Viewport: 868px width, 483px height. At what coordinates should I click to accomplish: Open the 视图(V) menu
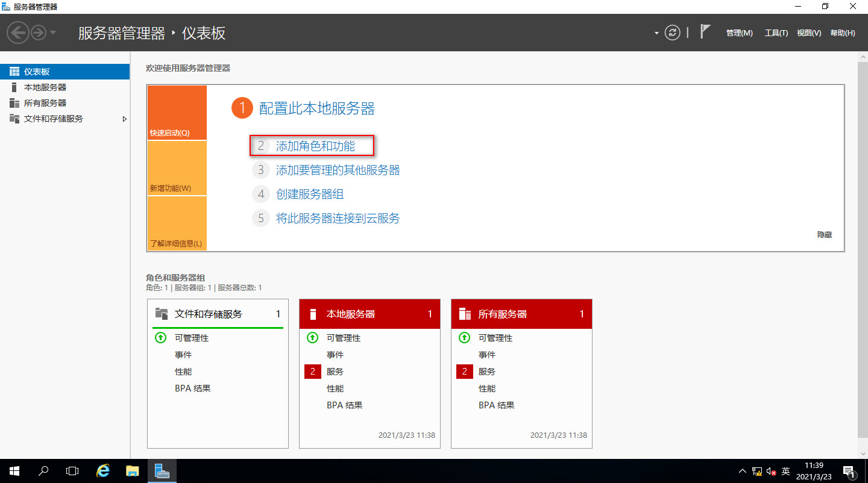click(x=809, y=33)
